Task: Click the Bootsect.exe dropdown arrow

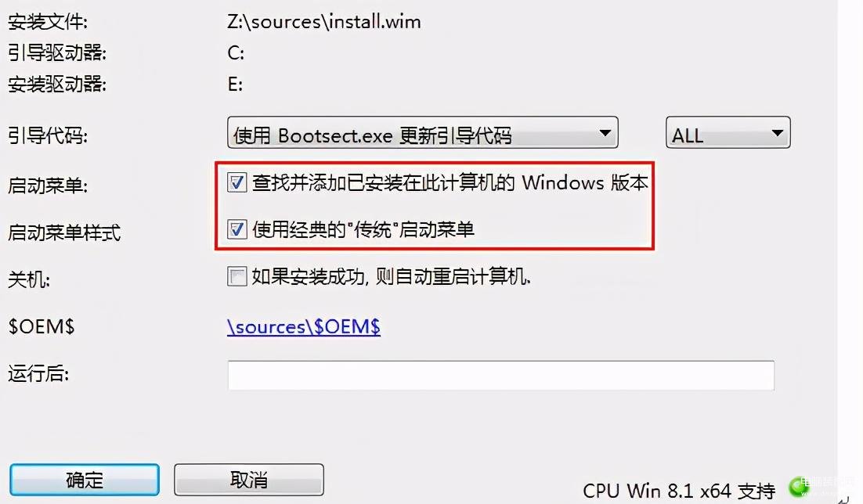Action: [605, 133]
